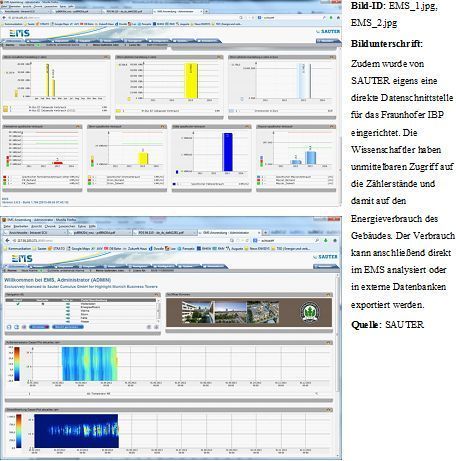This screenshot has width=456, height=461.
Task: Click home icon in welcome page window
Action: (335, 240)
